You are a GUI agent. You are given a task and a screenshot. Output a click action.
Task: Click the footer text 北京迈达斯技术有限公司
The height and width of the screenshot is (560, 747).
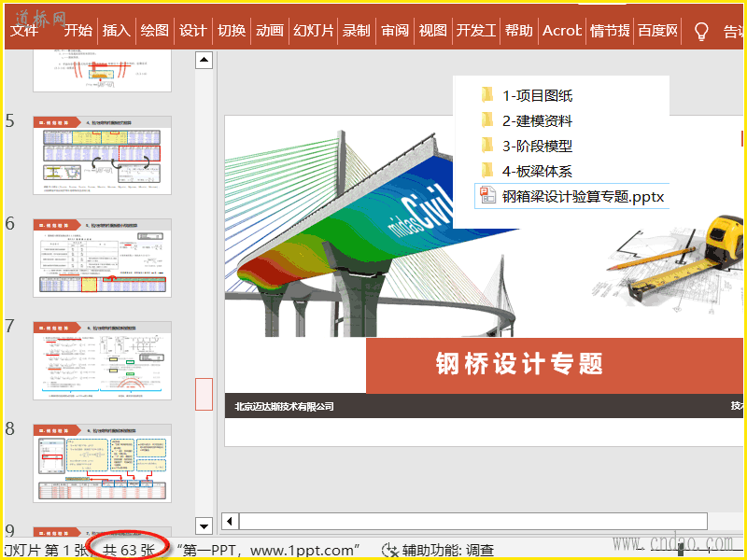point(284,407)
